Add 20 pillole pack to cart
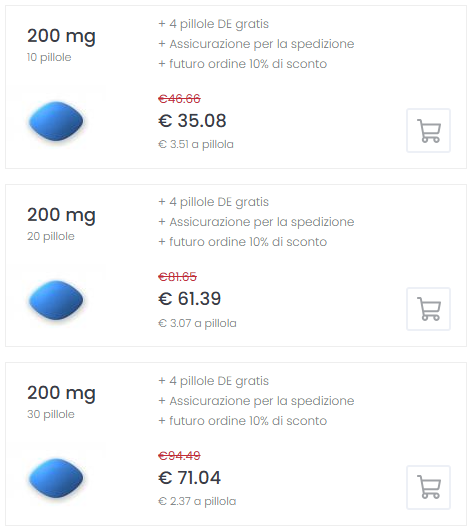The width and height of the screenshot is (472, 532). (428, 309)
